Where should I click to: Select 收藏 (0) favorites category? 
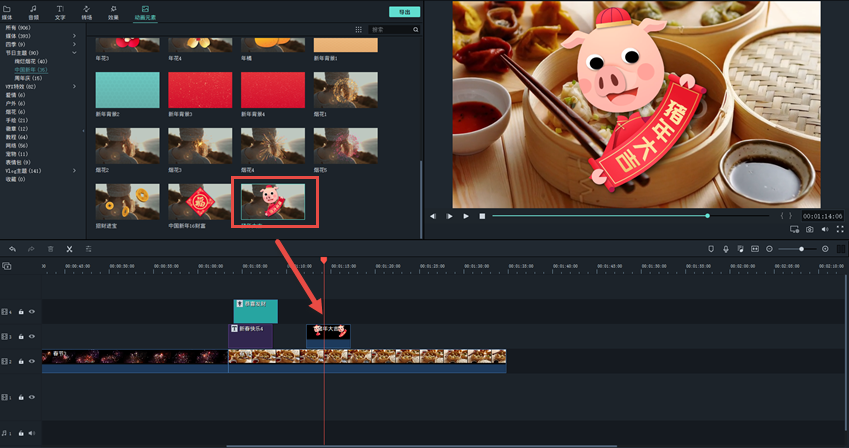tap(15, 179)
